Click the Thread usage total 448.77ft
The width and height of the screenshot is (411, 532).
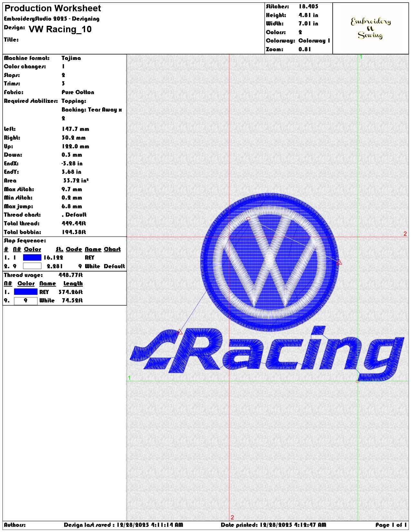(71, 275)
